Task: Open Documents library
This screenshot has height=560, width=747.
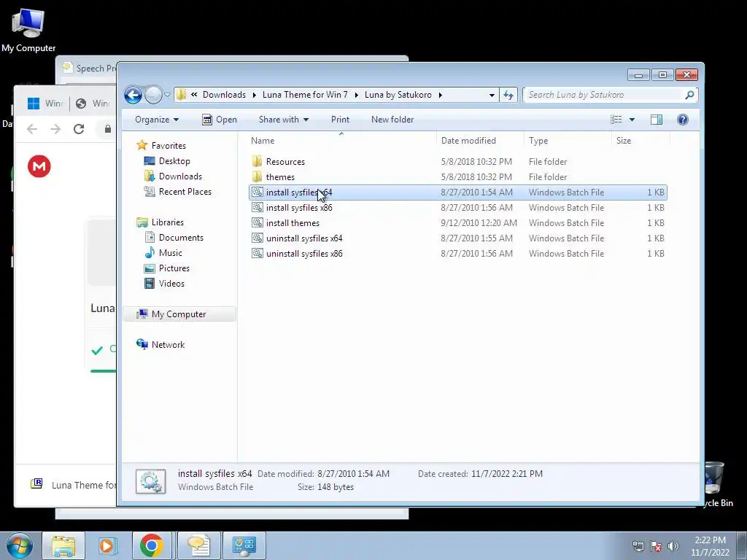Action: [181, 238]
